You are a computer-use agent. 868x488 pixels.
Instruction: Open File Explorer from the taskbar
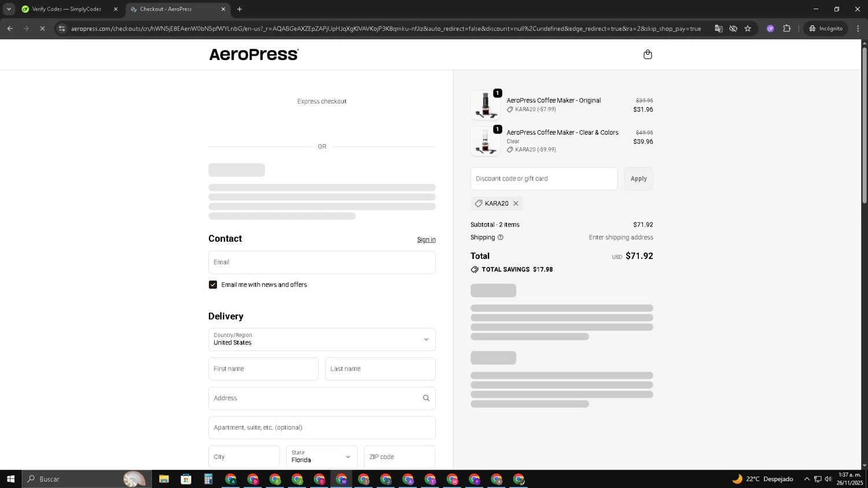click(164, 479)
